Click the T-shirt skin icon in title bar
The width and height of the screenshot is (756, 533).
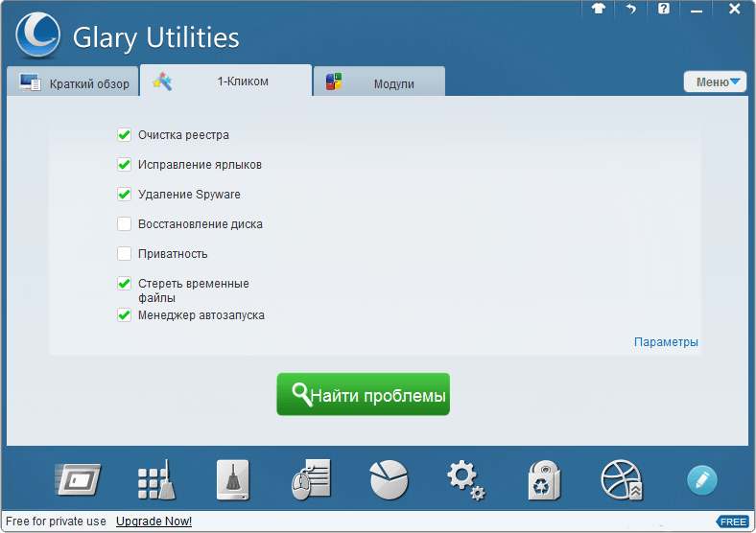(599, 9)
